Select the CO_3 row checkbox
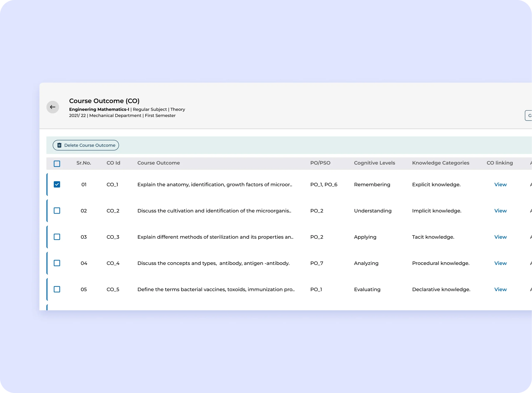The height and width of the screenshot is (393, 532). [57, 237]
